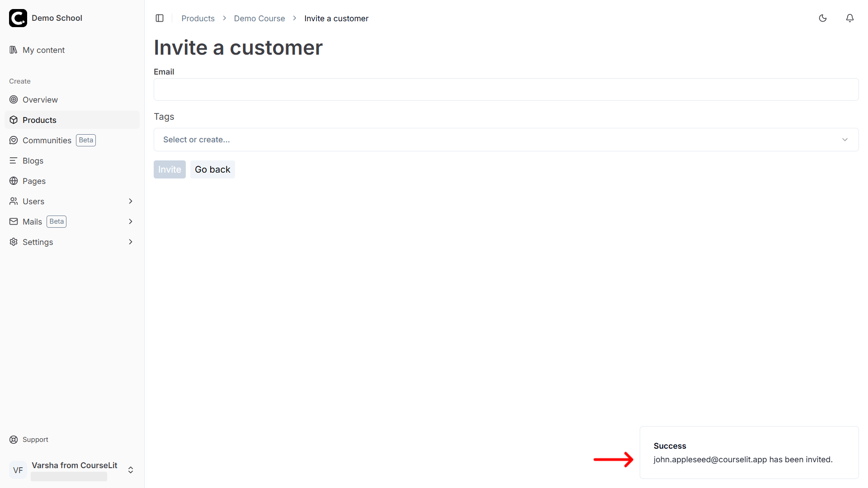Open Blogs from the sidebar
868x488 pixels.
click(32, 160)
